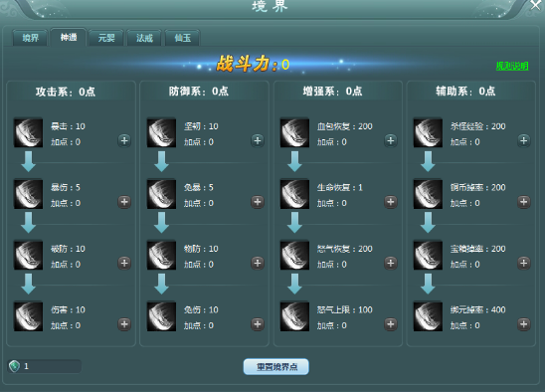This screenshot has width=545, height=392.
Task: Click the realm points counter showing 1
Action: click(45, 366)
